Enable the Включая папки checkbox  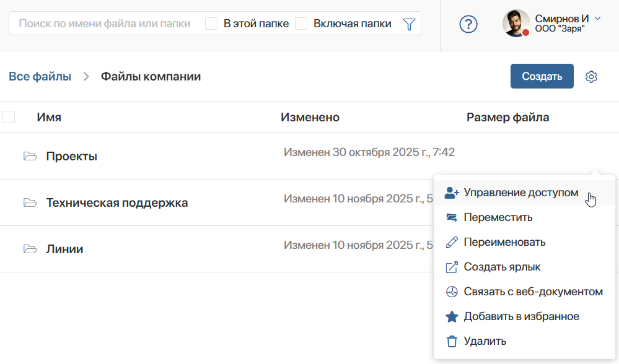[x=301, y=24]
